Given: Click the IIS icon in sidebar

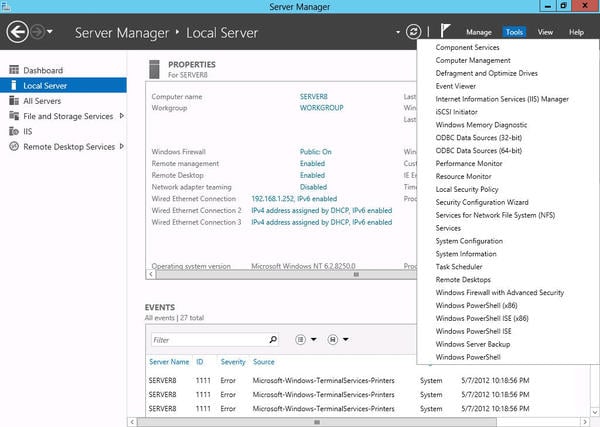Looking at the screenshot, I should [14, 131].
